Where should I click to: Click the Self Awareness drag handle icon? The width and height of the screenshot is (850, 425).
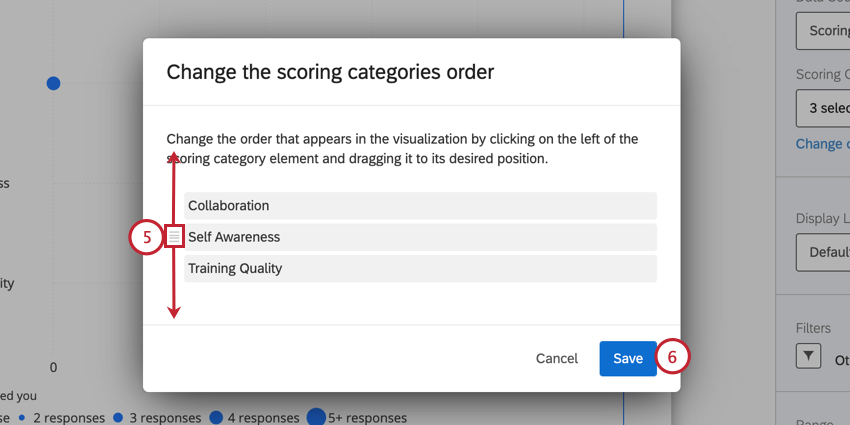(175, 237)
